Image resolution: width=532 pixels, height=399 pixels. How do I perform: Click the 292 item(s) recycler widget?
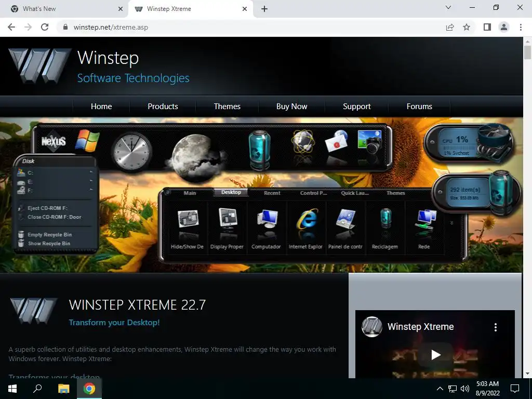pos(477,193)
